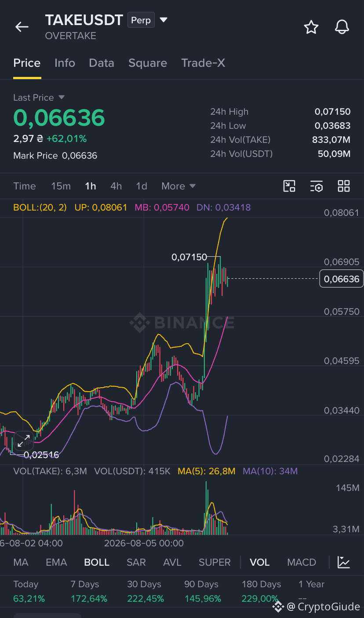Tap the 24h Vol(USDT) value 50,09M

point(334,154)
